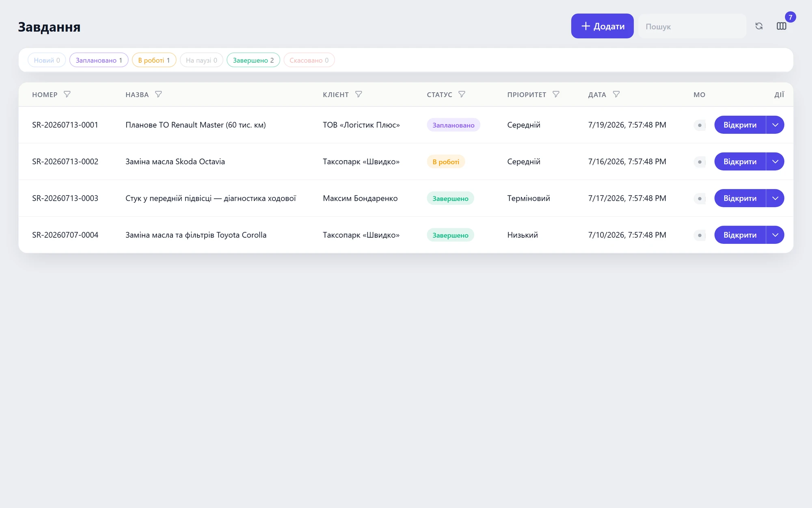
Task: Click Завершено badge in Максим Бондаренко row
Action: pyautogui.click(x=450, y=198)
